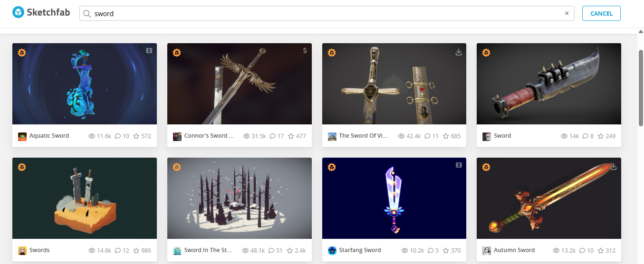Click the 'Sword' title link with 14k views
This screenshot has width=644, height=264.
502,136
